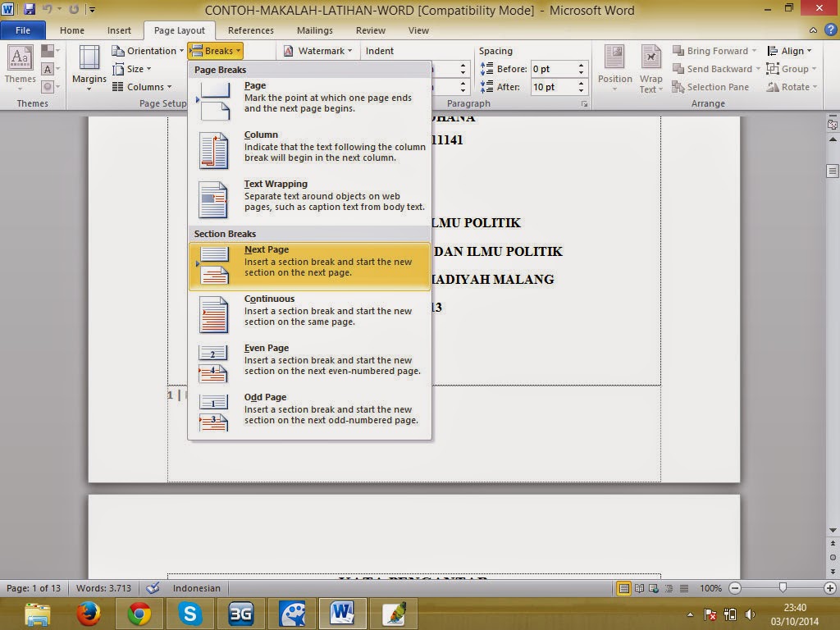Click proofing errors check icon

pos(153,588)
